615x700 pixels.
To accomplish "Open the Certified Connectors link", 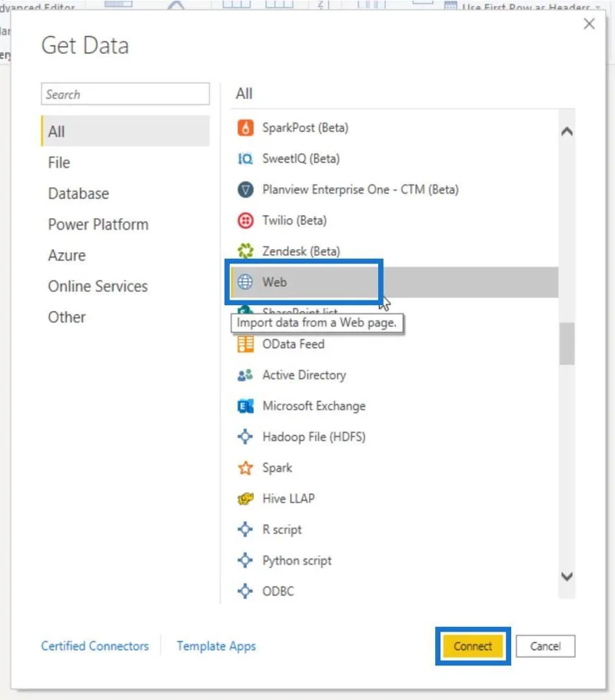I will point(95,646).
